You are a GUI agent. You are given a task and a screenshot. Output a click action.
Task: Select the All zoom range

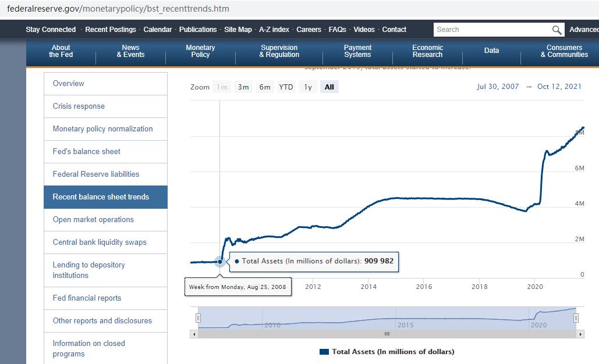(329, 87)
